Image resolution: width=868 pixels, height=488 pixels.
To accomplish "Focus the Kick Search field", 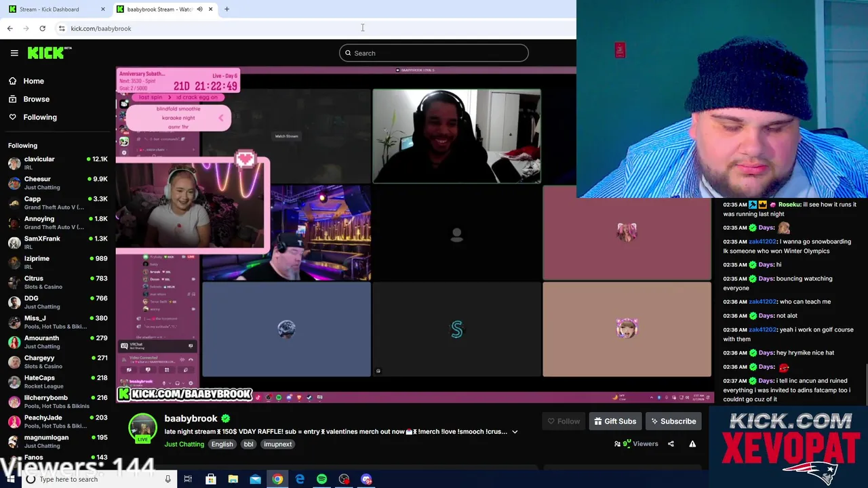I will click(x=434, y=53).
